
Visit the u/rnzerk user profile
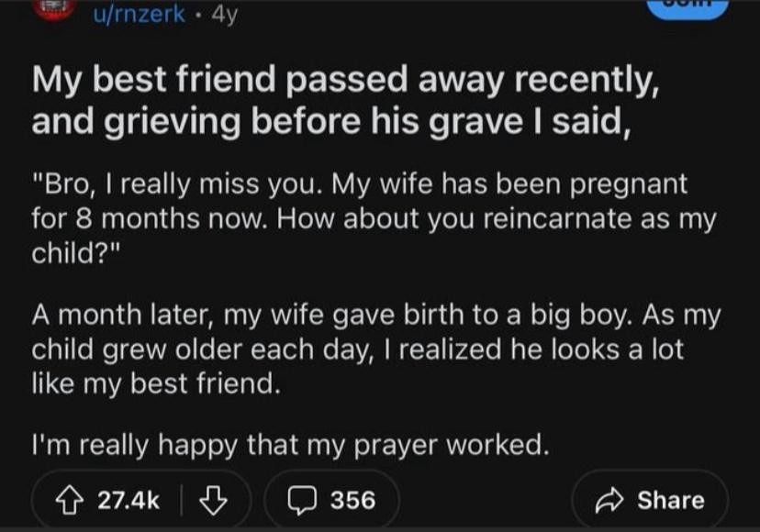[144, 14]
